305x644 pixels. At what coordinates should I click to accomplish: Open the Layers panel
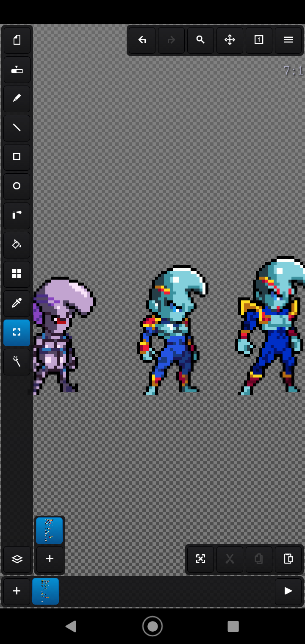click(x=17, y=559)
